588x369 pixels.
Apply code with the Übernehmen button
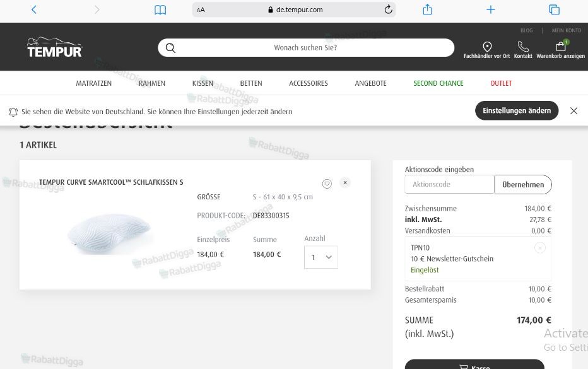coord(523,184)
